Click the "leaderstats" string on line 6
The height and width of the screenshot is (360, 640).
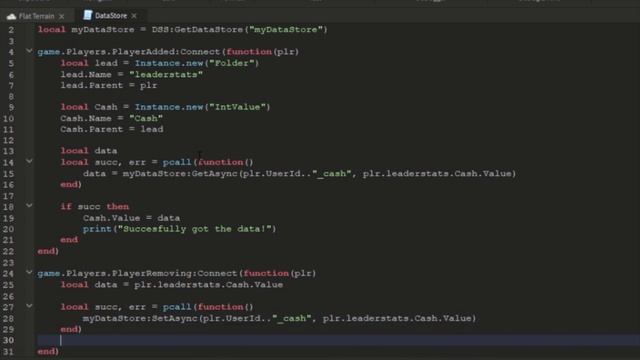coord(166,75)
